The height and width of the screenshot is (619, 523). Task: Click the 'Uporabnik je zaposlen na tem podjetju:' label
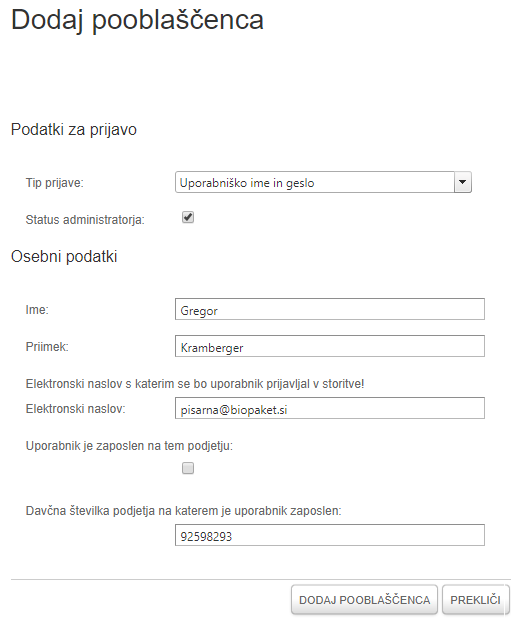point(129,446)
